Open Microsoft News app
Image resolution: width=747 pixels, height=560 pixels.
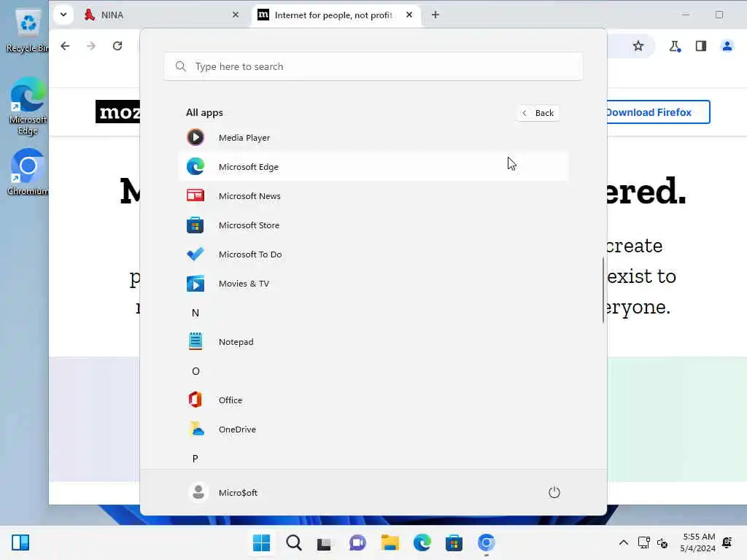click(x=373, y=195)
